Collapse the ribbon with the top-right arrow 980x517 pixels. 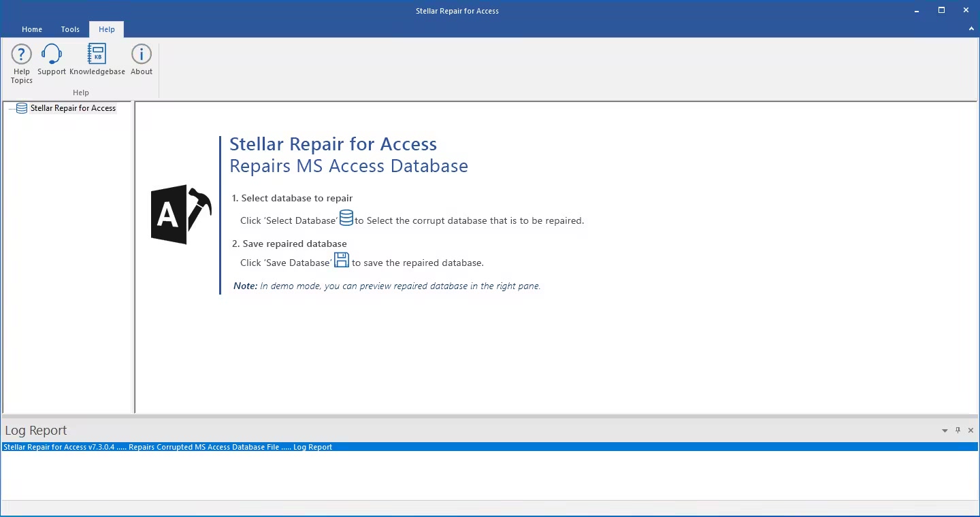click(971, 29)
